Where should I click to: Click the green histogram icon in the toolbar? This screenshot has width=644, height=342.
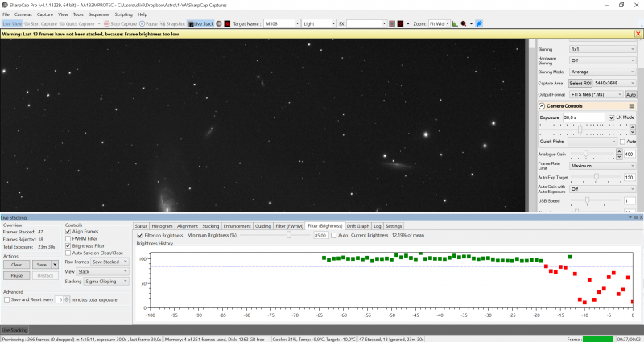455,24
